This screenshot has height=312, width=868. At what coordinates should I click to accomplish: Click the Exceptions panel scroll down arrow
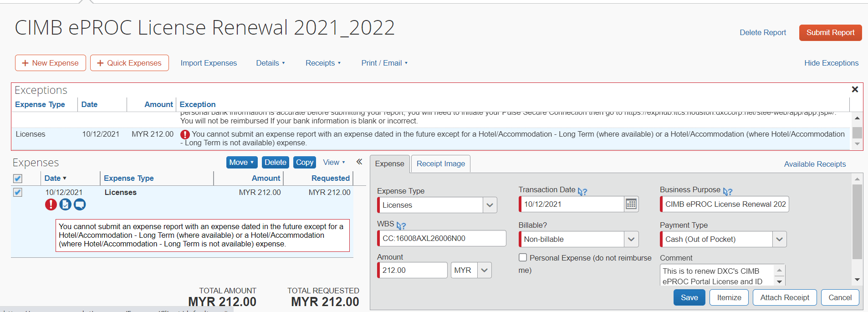tap(857, 144)
